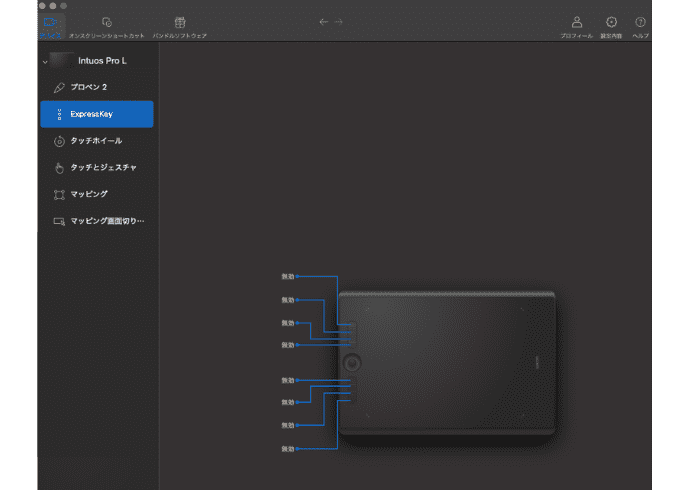Open the ヘルプ help icon
The image size is (690, 490).
coord(640,24)
